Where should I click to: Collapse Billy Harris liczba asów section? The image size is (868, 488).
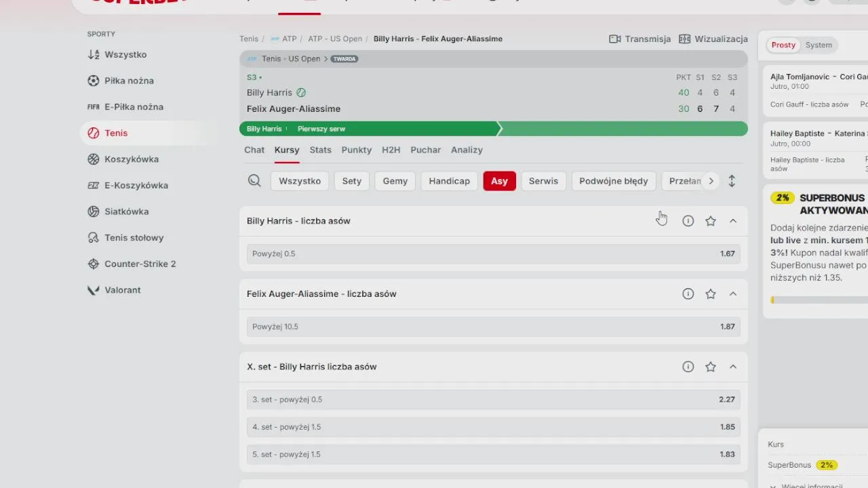[x=733, y=221]
